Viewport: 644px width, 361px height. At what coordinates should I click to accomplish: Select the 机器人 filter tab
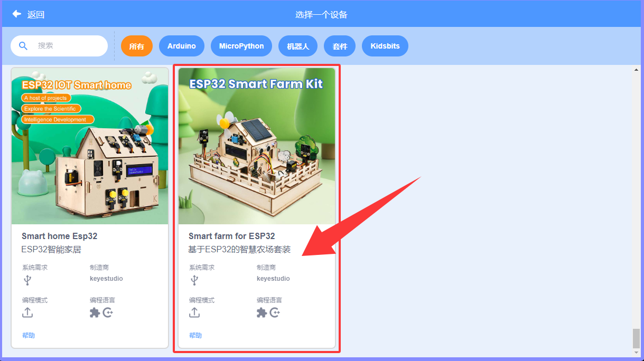click(x=298, y=46)
